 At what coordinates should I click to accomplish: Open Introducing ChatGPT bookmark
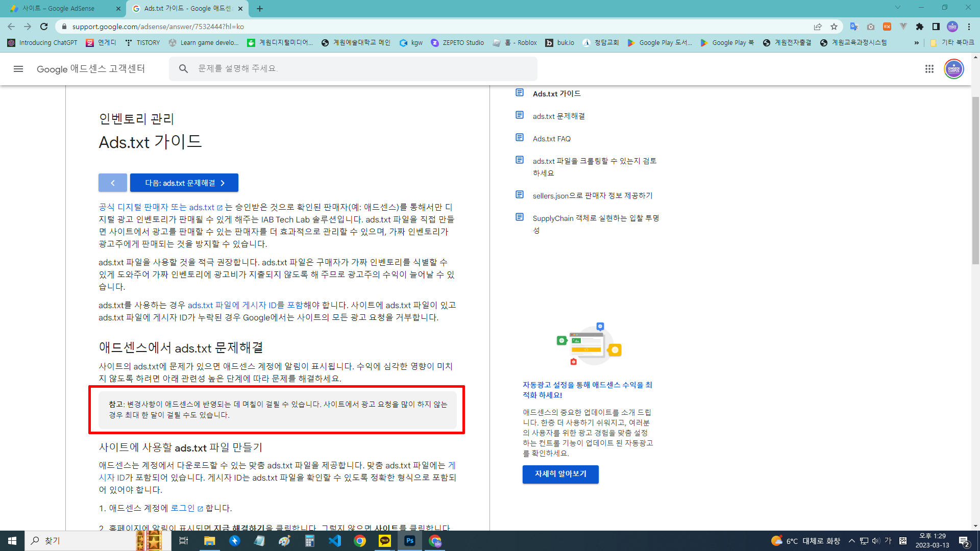click(x=42, y=43)
